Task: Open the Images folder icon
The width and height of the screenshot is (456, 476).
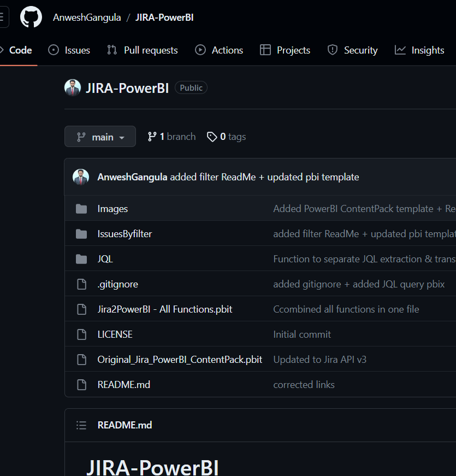Action: (x=81, y=209)
